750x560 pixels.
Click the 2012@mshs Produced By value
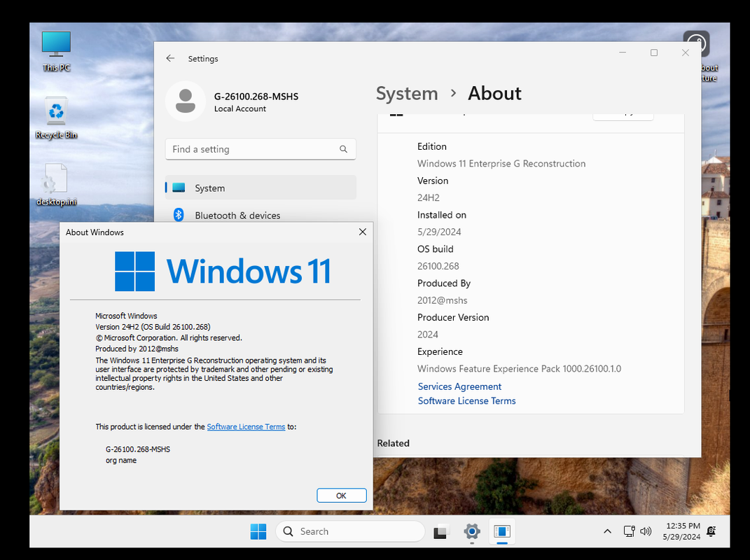coord(443,300)
